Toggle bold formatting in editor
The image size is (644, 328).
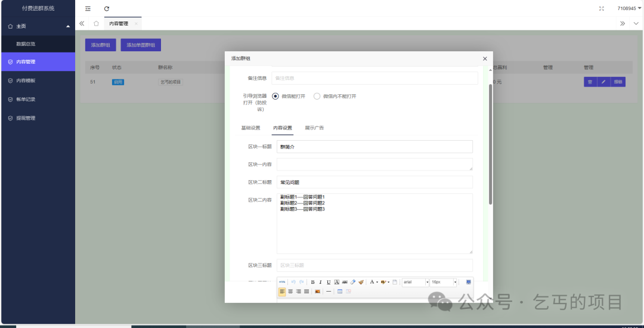pyautogui.click(x=312, y=282)
